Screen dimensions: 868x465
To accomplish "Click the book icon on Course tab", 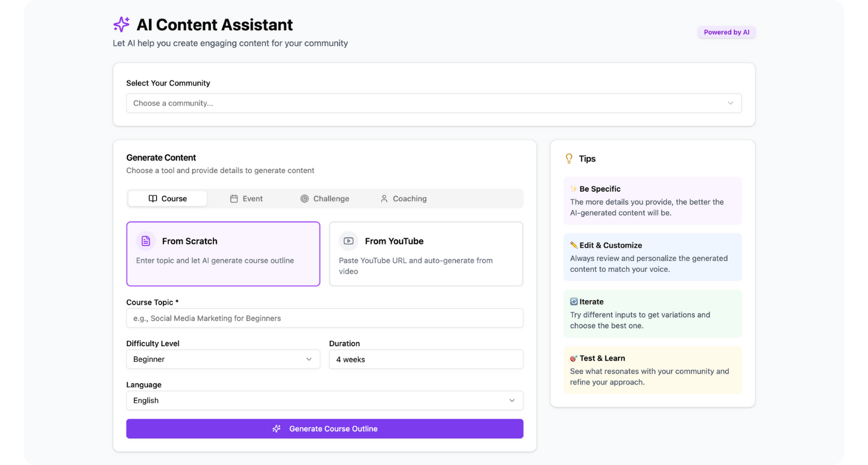I will point(153,198).
